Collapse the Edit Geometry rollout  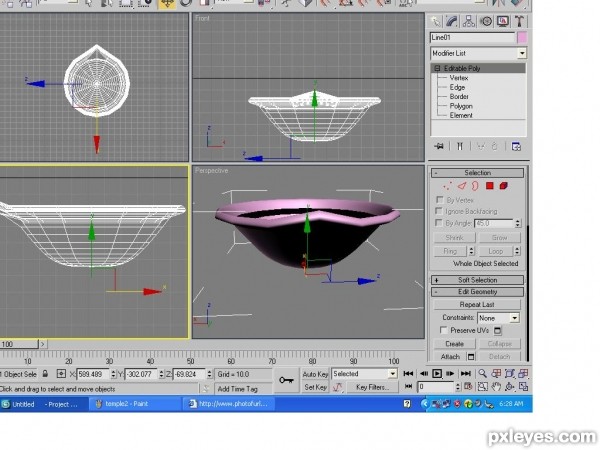point(478,292)
